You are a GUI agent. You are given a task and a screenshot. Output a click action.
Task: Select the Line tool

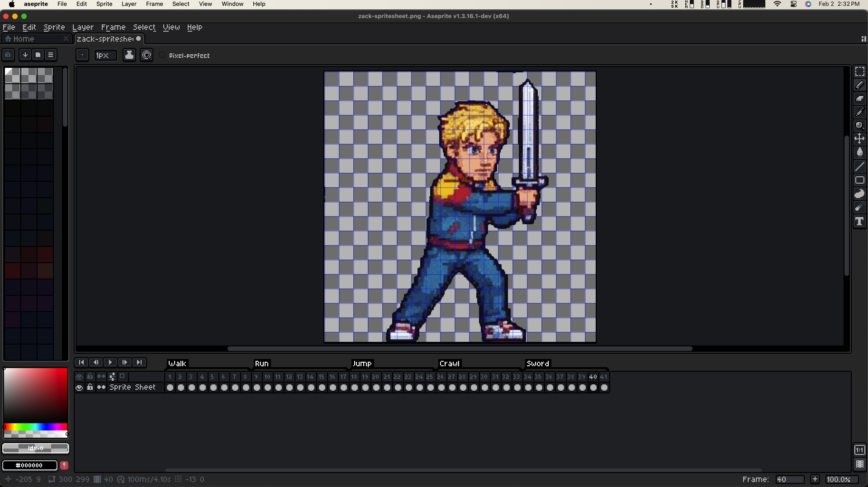[x=860, y=166]
